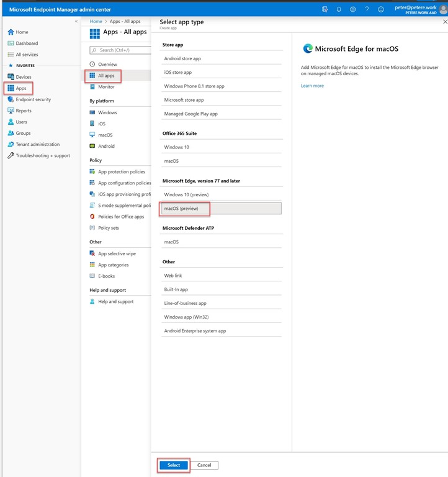Close the Select app type pane
Image resolution: width=448 pixels, height=477 pixels.
click(x=444, y=22)
